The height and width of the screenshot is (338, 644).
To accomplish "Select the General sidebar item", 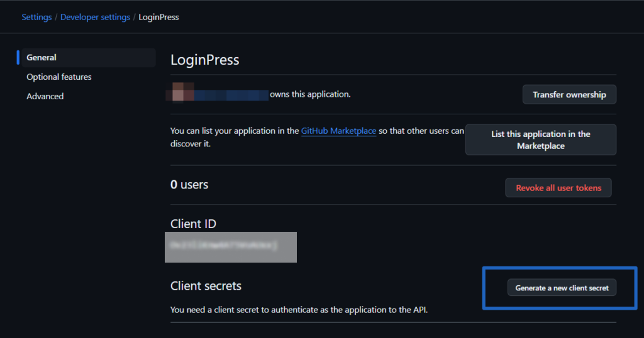I will tap(88, 57).
